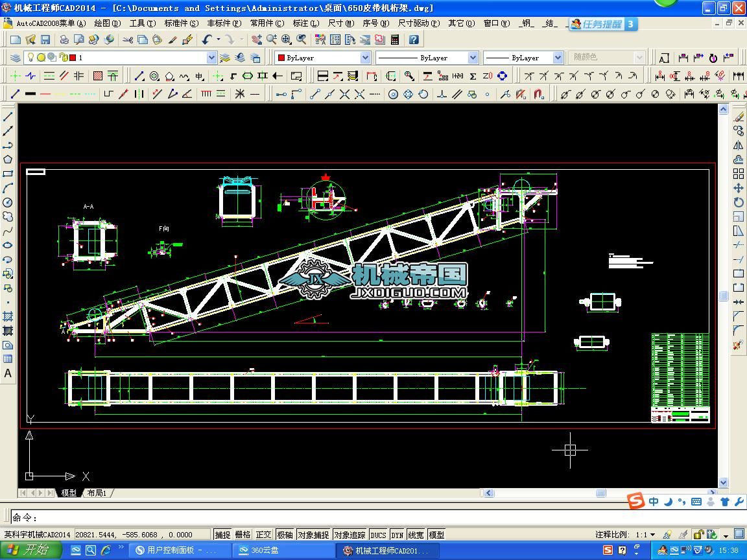Click the Help question mark icon
Image resolution: width=747 pixels, height=560 pixels.
pos(414,40)
